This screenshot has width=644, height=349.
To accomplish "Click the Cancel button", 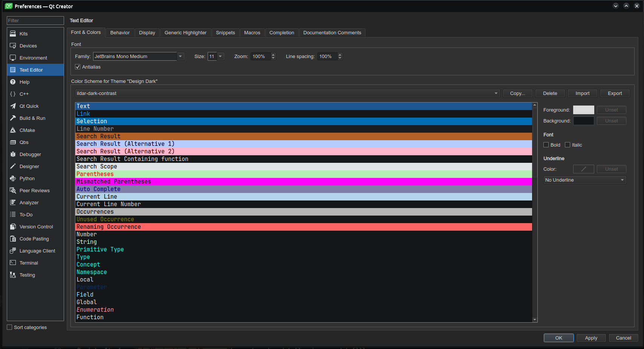I will pyautogui.click(x=623, y=338).
